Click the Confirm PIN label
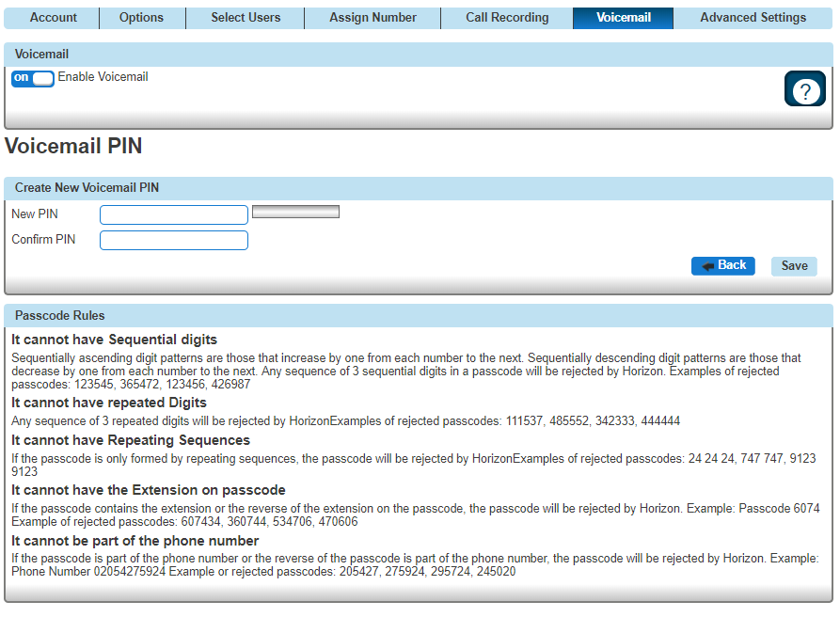This screenshot has height=617, width=840. click(x=43, y=240)
